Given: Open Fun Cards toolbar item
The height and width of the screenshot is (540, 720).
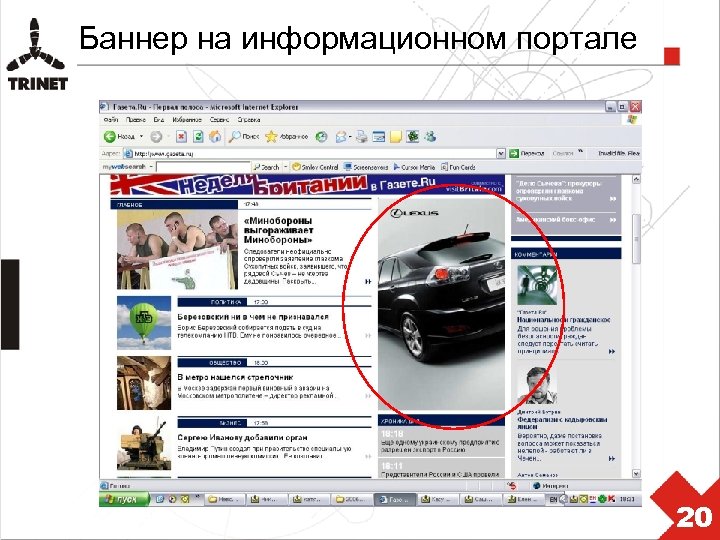Looking at the screenshot, I should pos(458,167).
